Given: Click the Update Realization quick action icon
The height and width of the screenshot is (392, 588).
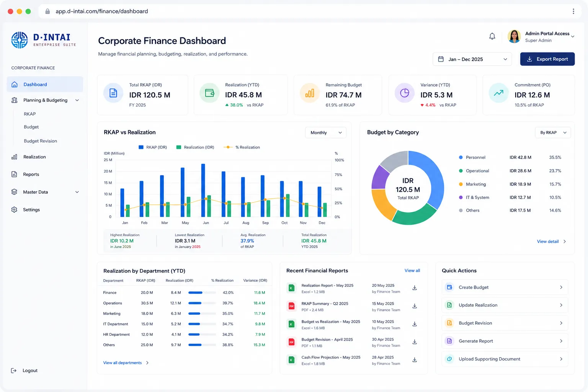Looking at the screenshot, I should pos(449,305).
